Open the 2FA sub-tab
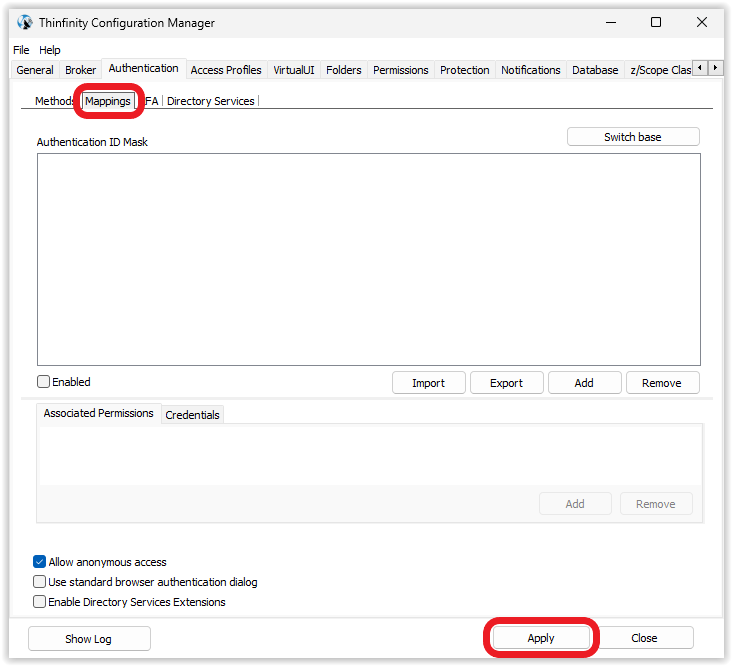Viewport: 732px width, 666px height. pyautogui.click(x=151, y=101)
